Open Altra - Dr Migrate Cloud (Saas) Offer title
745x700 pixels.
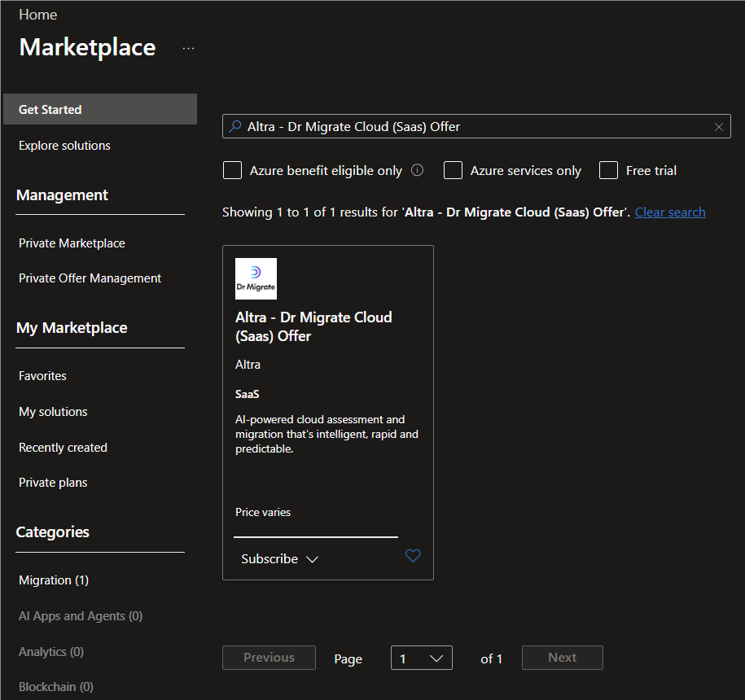coord(313,326)
